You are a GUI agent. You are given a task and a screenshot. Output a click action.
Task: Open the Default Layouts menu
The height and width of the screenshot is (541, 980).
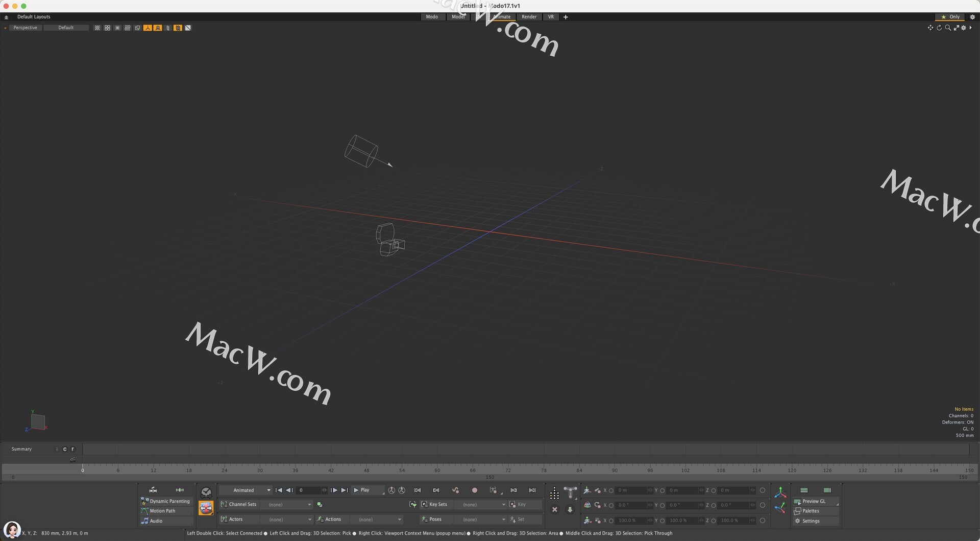[x=34, y=17]
